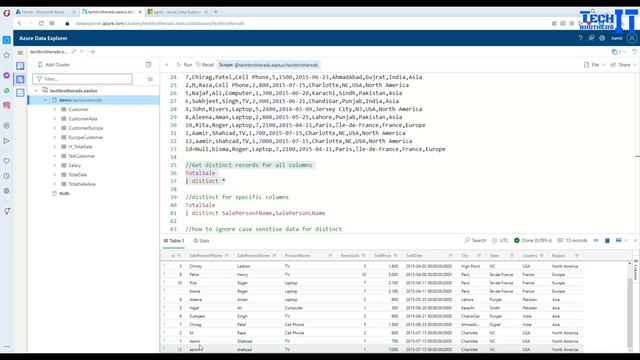Click the bisma cell in results
Screen dimensions: 640x360
(x=195, y=291)
